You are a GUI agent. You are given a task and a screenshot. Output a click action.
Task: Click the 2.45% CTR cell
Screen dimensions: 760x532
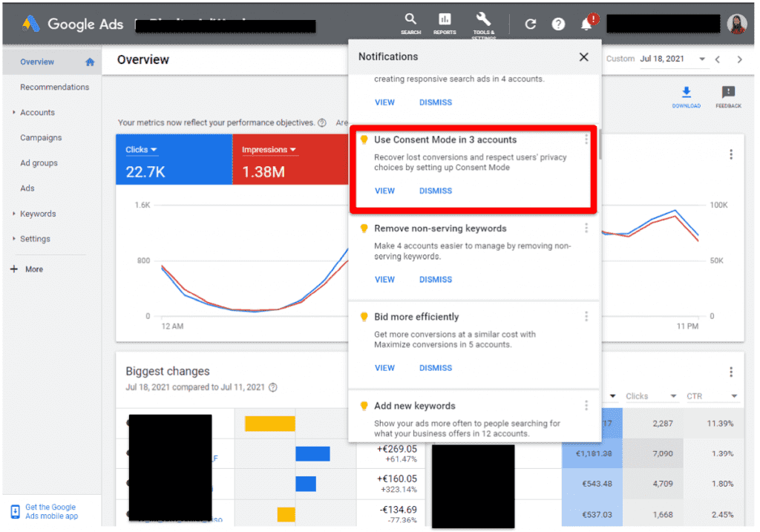(722, 514)
